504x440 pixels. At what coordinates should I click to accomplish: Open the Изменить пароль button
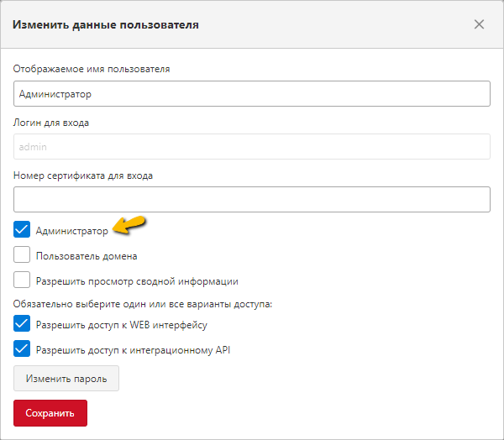click(x=66, y=379)
